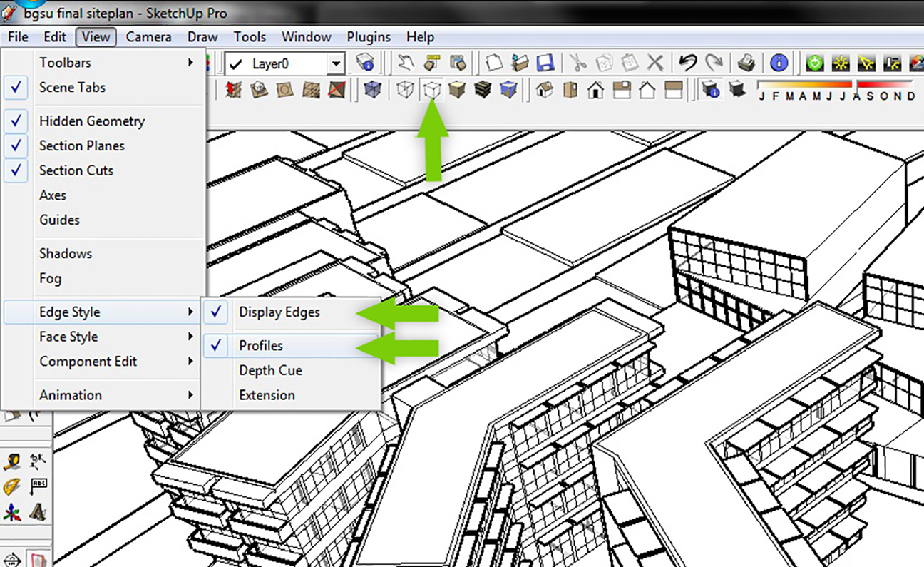Click the green power button plugin icon

click(815, 63)
